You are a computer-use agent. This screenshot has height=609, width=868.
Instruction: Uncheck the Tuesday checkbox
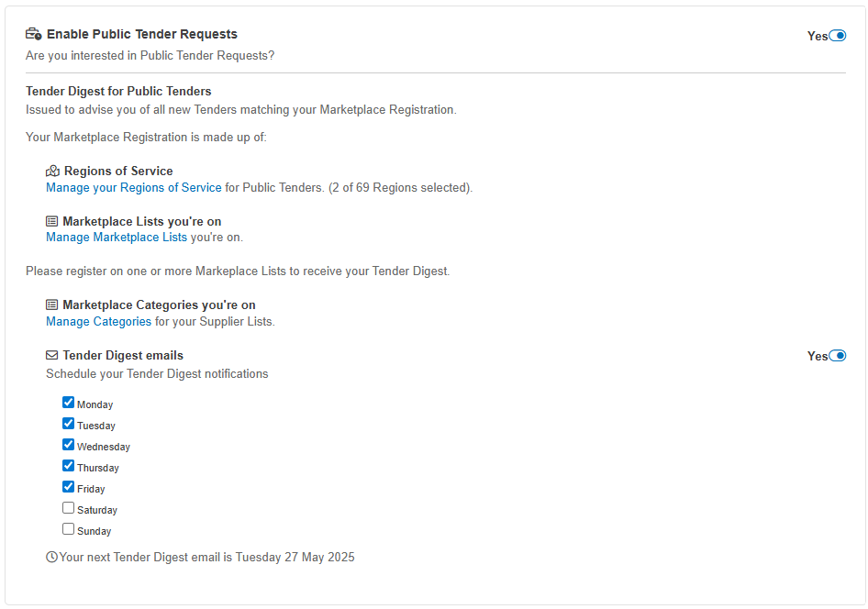point(68,424)
